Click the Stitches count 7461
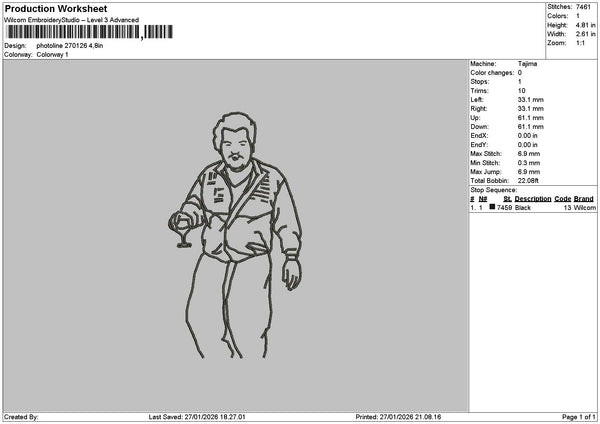The image size is (600, 424). click(583, 7)
